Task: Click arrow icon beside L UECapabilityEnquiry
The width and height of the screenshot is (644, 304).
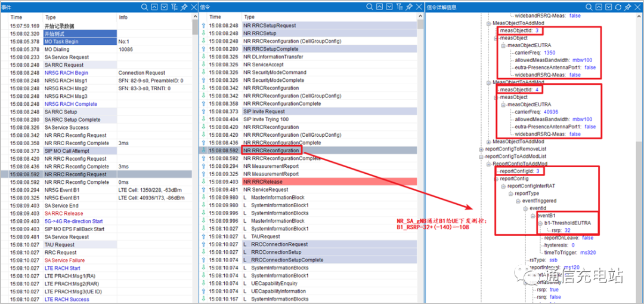Action: pos(203,284)
